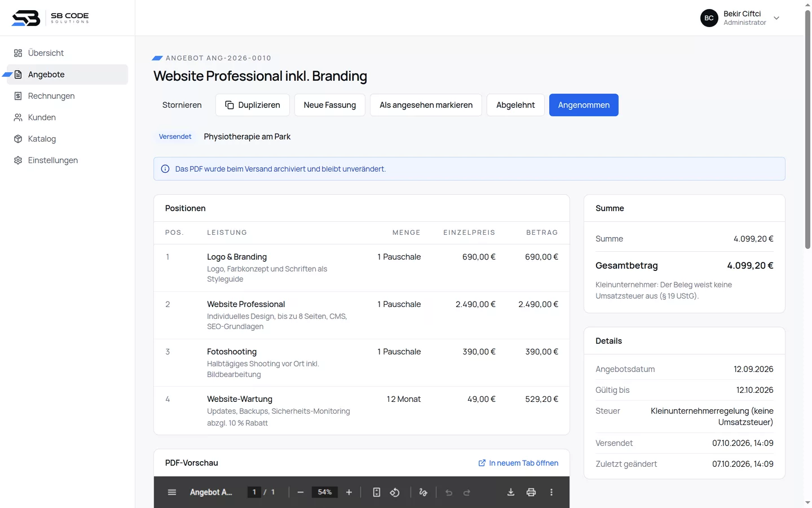Click the SB Code Solutions logo

coord(50,18)
